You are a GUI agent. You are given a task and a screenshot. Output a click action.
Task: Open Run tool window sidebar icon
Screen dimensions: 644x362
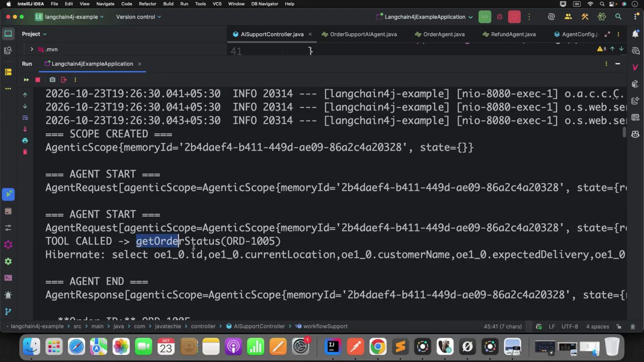(8, 194)
